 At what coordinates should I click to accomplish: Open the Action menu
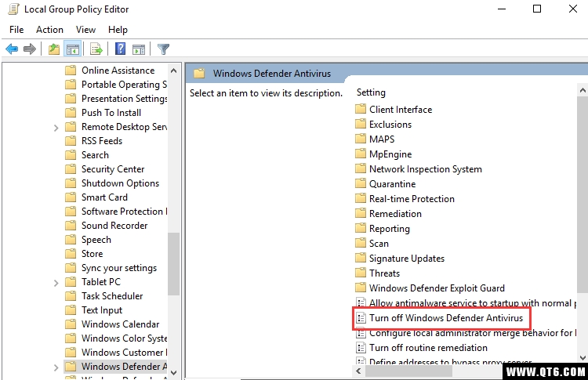click(49, 30)
